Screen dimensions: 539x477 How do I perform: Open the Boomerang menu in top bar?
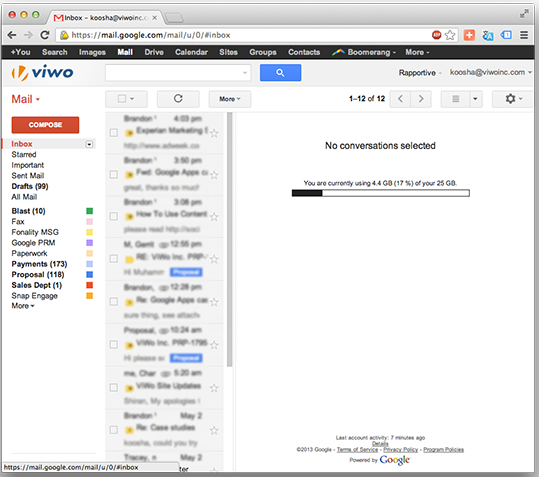click(364, 52)
